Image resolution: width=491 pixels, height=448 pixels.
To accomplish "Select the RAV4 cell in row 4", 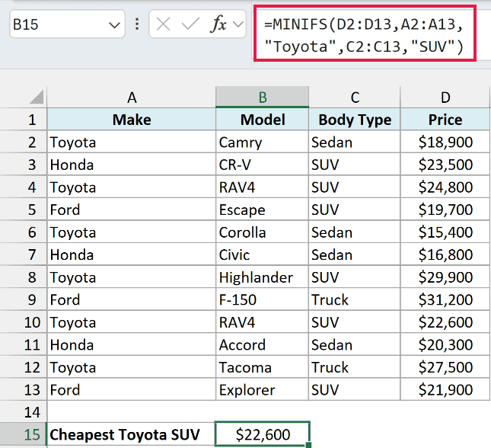I will [x=263, y=187].
